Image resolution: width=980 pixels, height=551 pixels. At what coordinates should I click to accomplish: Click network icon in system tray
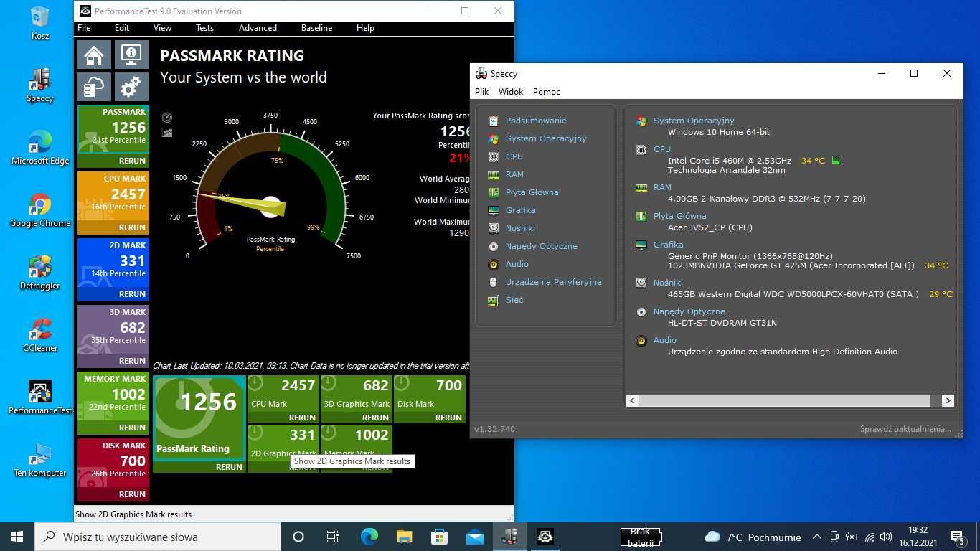[x=869, y=537]
